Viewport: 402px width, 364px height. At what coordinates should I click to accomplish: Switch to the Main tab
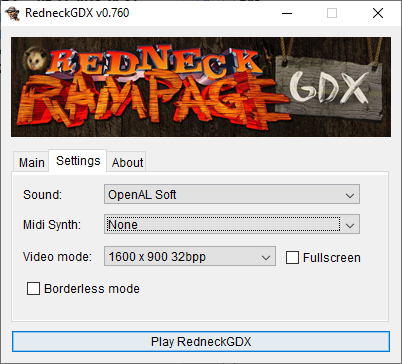tap(32, 162)
